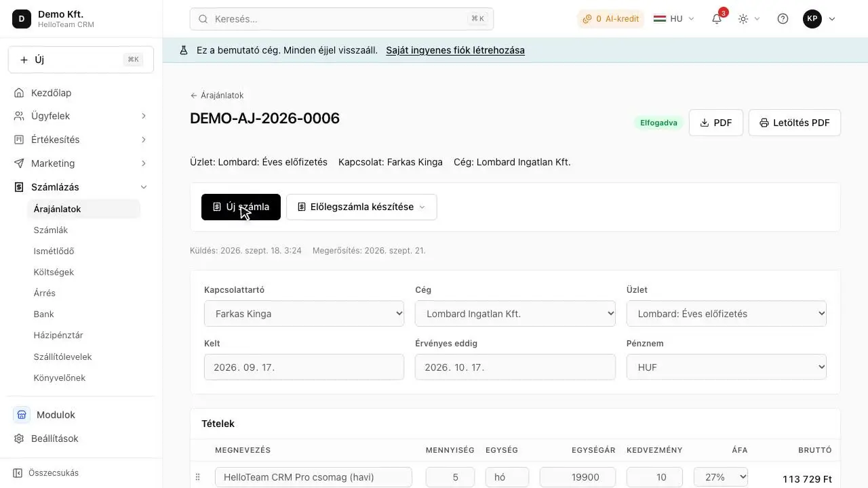The height and width of the screenshot is (488, 868).
Task: Expand the Ügyfelek submenu chevron
Action: coord(144,116)
